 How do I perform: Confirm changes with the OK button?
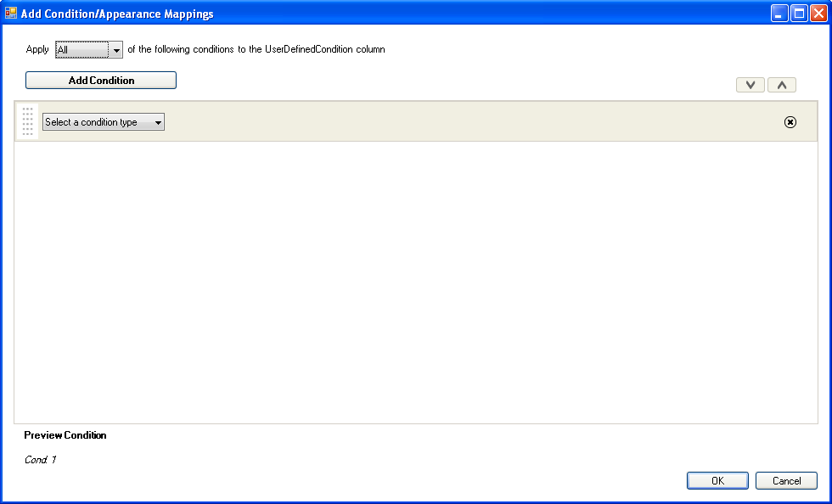click(717, 480)
